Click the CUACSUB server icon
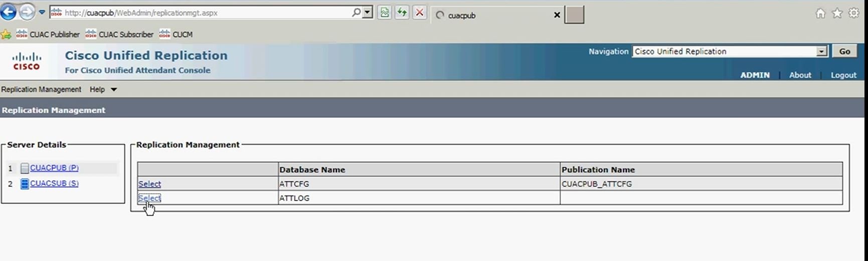The height and width of the screenshot is (261, 868). [x=25, y=184]
